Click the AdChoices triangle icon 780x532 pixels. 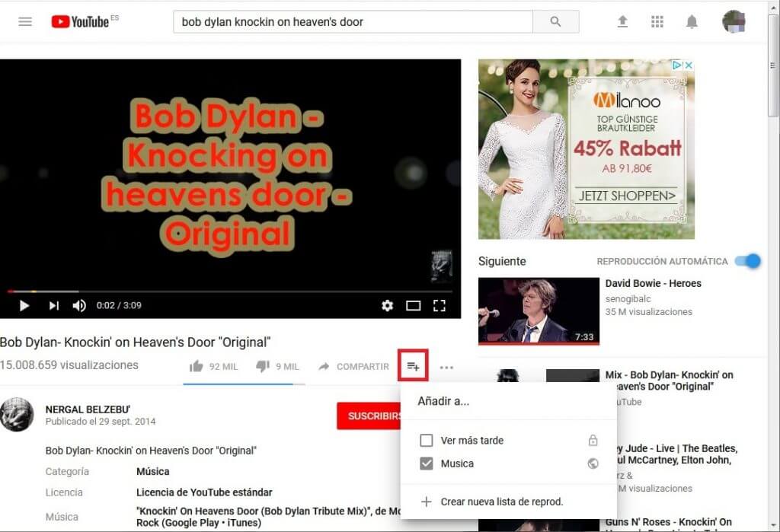(677, 65)
